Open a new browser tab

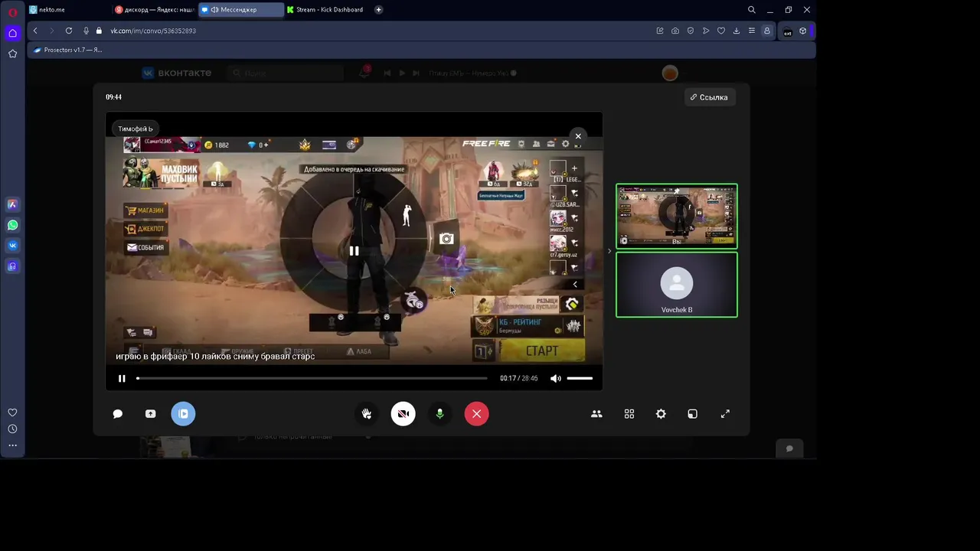click(379, 10)
